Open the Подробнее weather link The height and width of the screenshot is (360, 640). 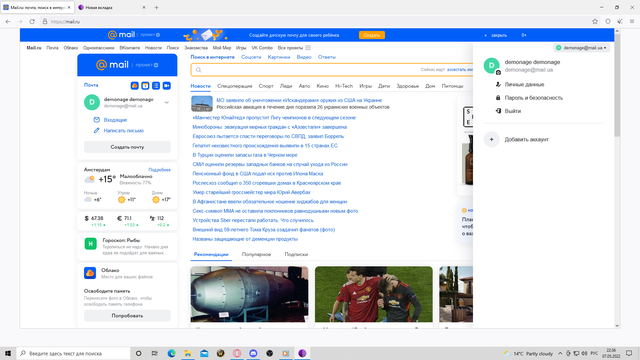pos(160,169)
